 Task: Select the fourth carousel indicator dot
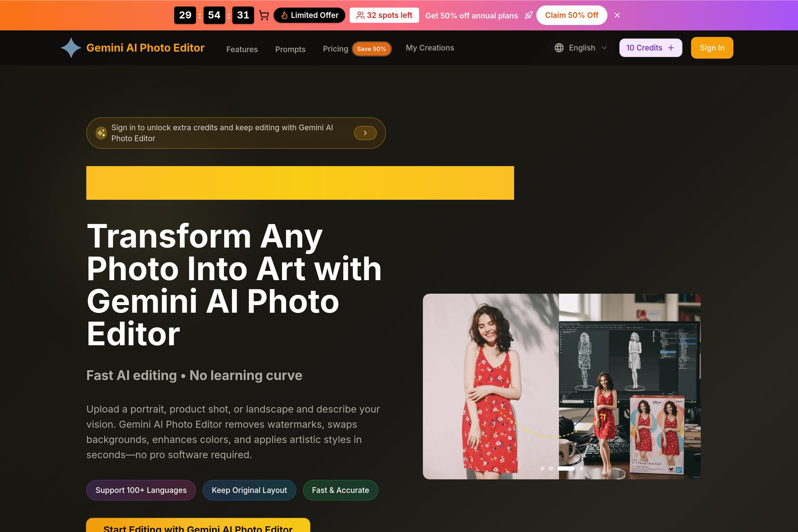click(x=581, y=468)
